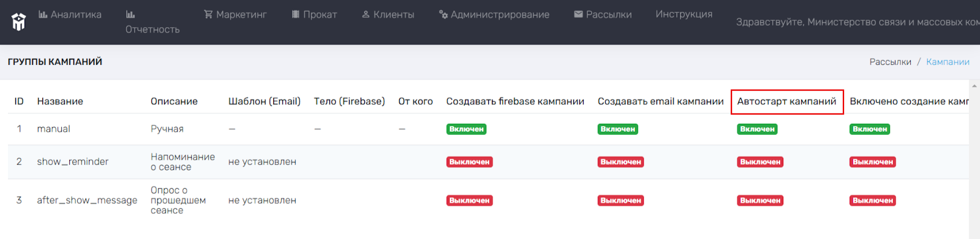Click the Здравствуйте greeting in the header
The width and height of the screenshot is (980, 239).
coord(858,22)
